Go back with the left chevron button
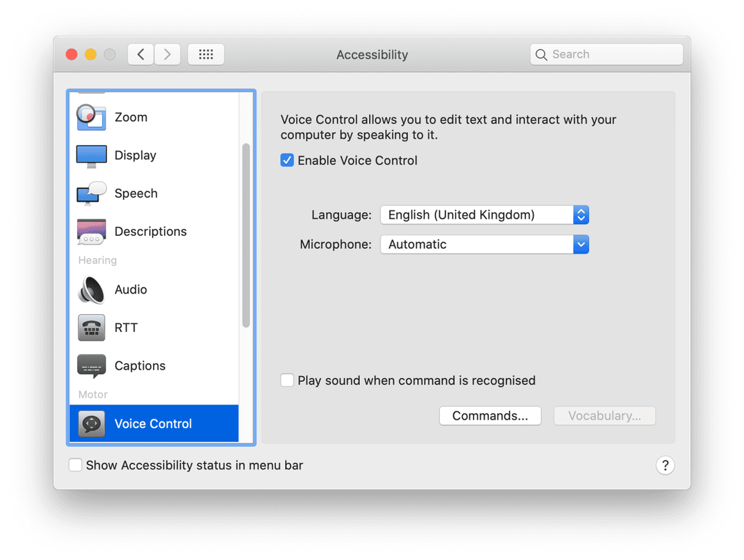Screen dimensions: 744x560 tap(141, 54)
